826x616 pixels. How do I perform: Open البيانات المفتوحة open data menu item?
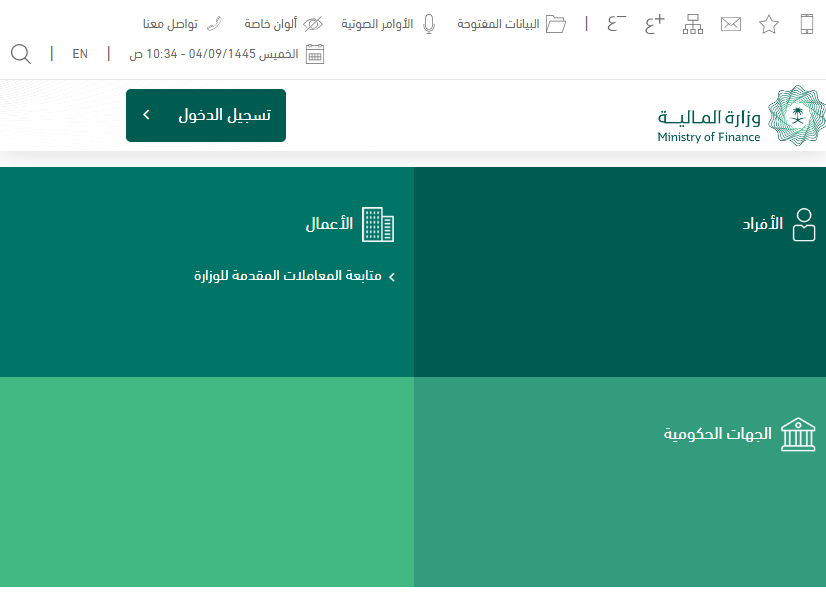coord(512,24)
